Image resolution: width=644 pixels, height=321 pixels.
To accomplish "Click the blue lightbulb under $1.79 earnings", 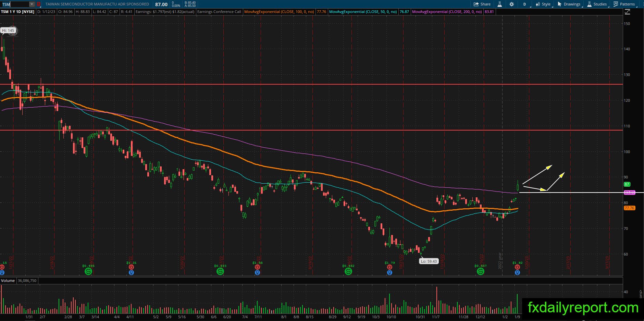I will tap(389, 273).
